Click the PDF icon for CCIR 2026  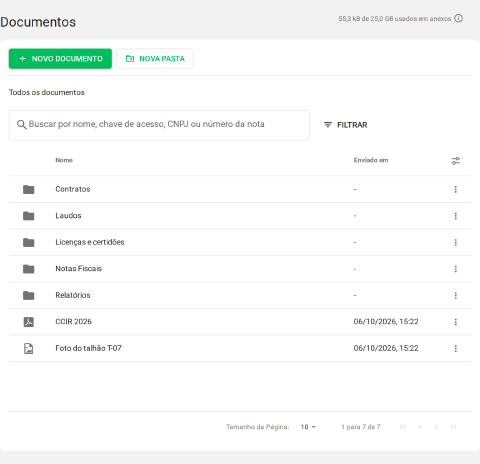29,322
